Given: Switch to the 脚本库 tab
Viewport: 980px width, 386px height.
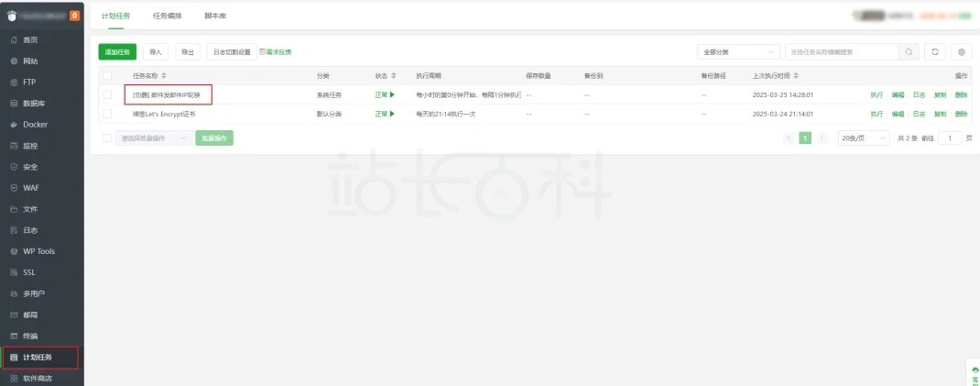Looking at the screenshot, I should (x=214, y=16).
